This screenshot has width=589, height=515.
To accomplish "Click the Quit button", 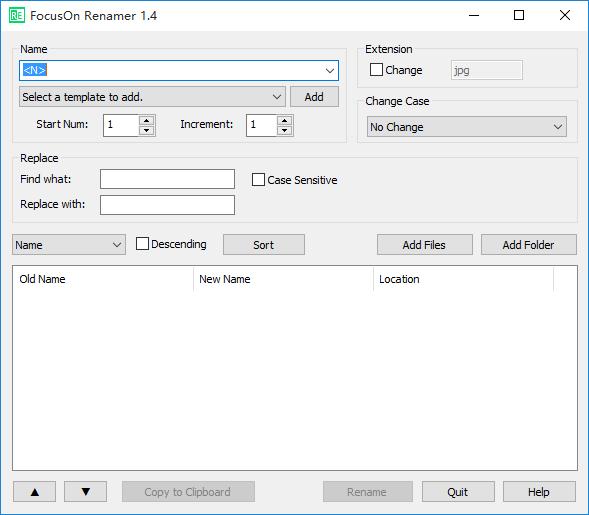I will tap(458, 492).
